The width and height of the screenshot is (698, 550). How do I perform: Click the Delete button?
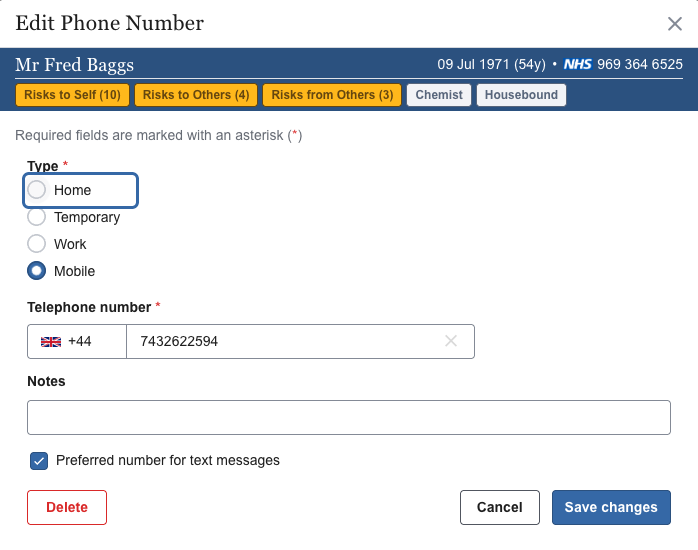pyautogui.click(x=67, y=507)
